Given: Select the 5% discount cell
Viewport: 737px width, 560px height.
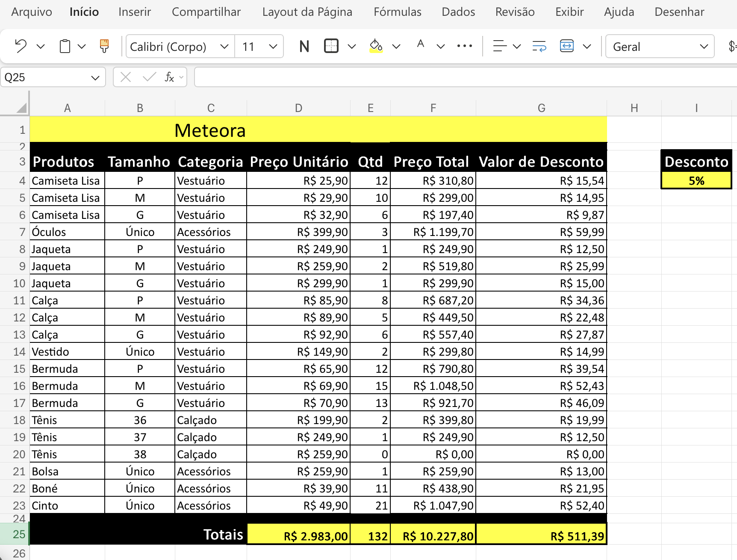Looking at the screenshot, I should pos(696,180).
